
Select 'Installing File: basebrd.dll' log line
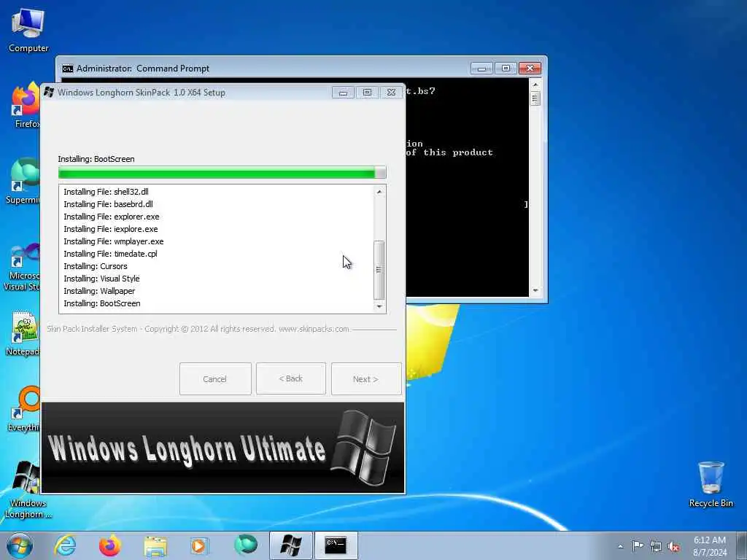(x=108, y=204)
